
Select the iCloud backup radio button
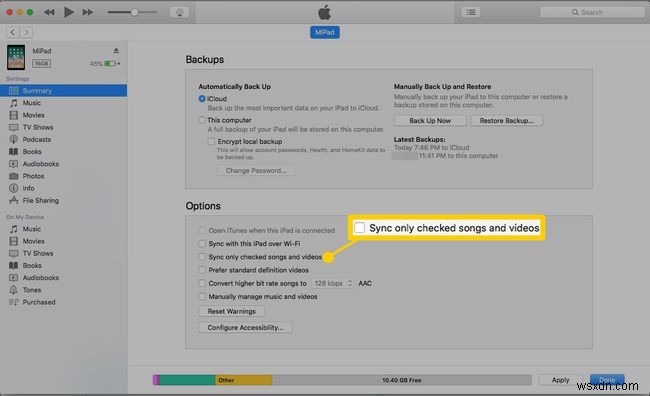coord(202,99)
